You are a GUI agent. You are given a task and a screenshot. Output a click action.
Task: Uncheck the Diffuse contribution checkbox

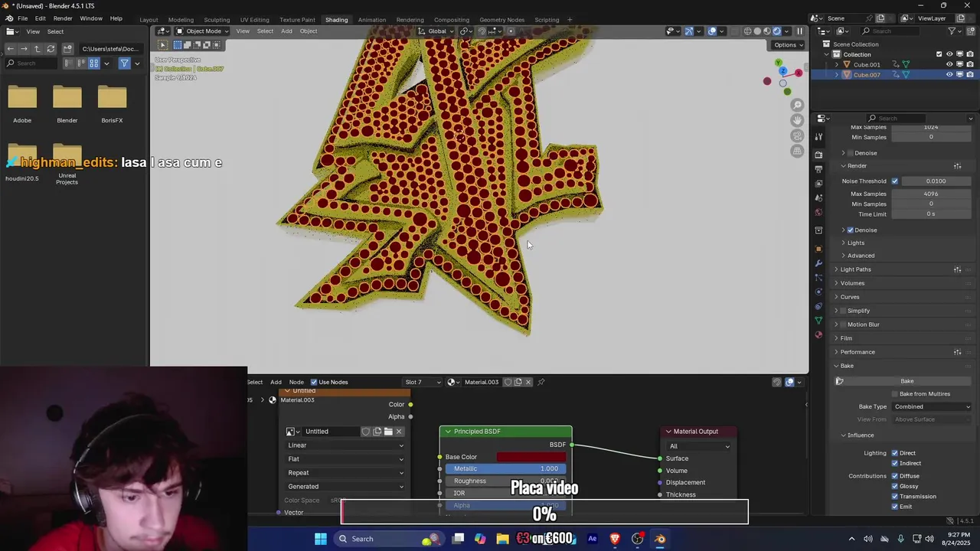[x=894, y=476]
